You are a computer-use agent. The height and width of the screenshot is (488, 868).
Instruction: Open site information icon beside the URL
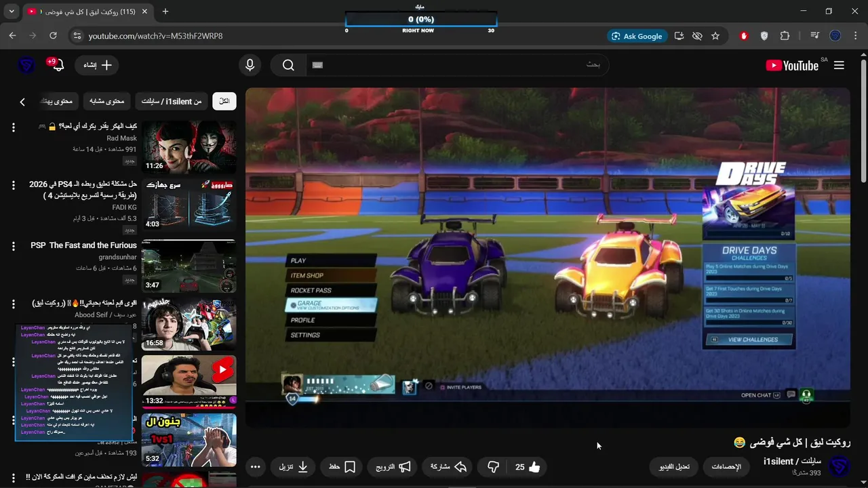tap(76, 36)
